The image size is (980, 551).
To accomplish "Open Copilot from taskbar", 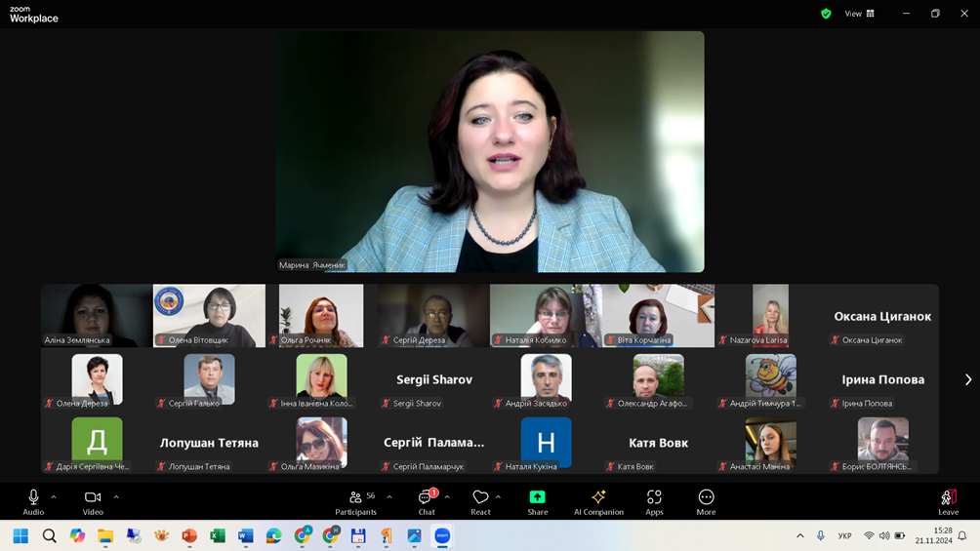I will [x=77, y=536].
